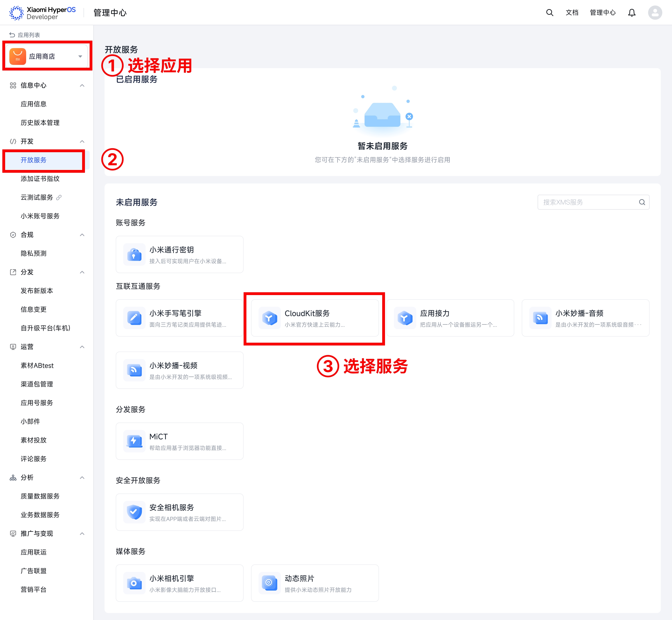672x620 pixels.
Task: Open the 小米相机引擎 card title
Action: pos(171,578)
